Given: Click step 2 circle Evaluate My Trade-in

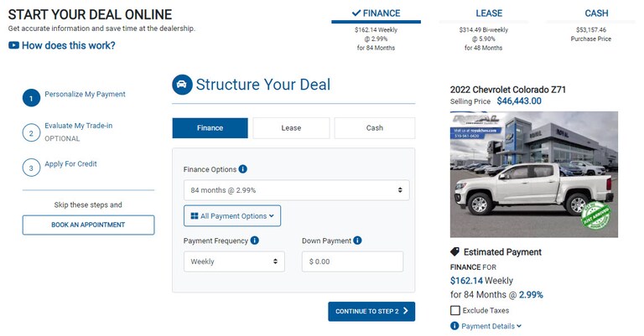Looking at the screenshot, I should pos(31,132).
